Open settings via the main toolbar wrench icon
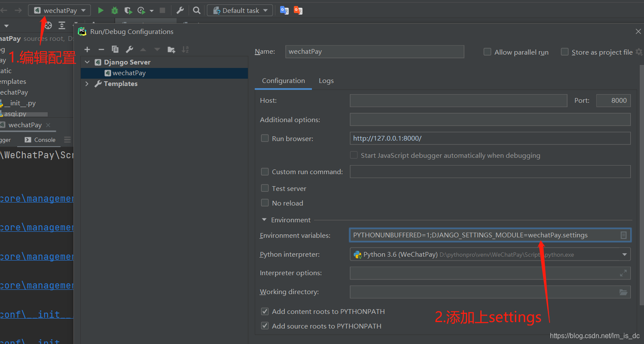This screenshot has width=644, height=344. point(180,10)
